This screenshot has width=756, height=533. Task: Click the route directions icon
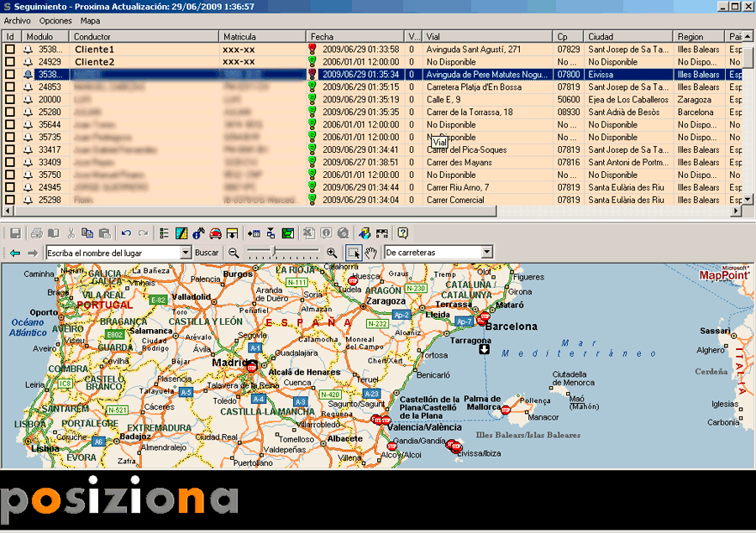(x=382, y=233)
